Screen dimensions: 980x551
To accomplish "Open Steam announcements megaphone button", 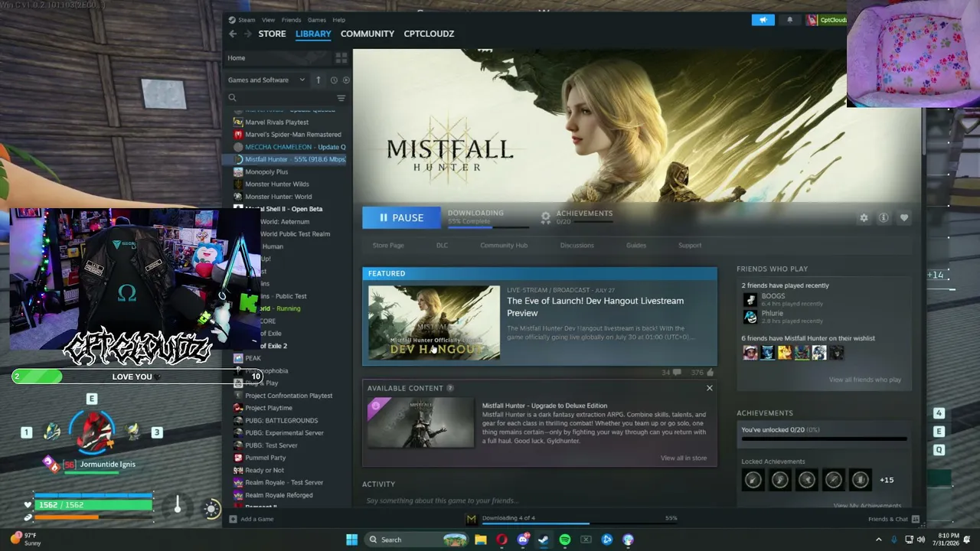I will pos(763,20).
